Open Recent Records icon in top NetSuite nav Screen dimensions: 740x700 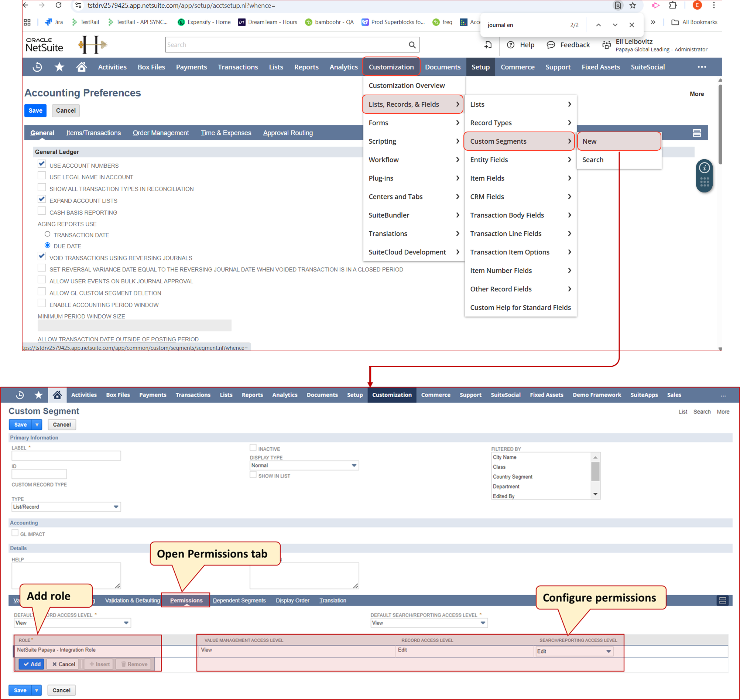tap(37, 67)
